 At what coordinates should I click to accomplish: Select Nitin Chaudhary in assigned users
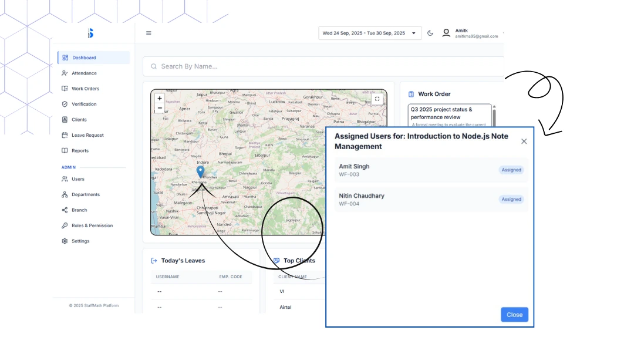click(x=431, y=200)
